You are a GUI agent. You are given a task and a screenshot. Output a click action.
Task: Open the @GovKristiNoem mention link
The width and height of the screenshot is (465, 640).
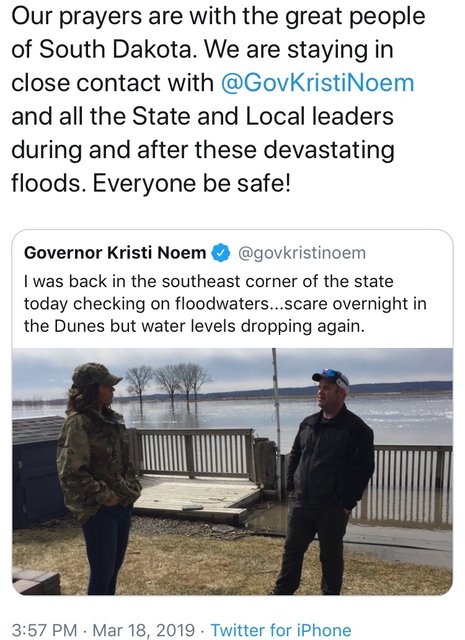(317, 83)
